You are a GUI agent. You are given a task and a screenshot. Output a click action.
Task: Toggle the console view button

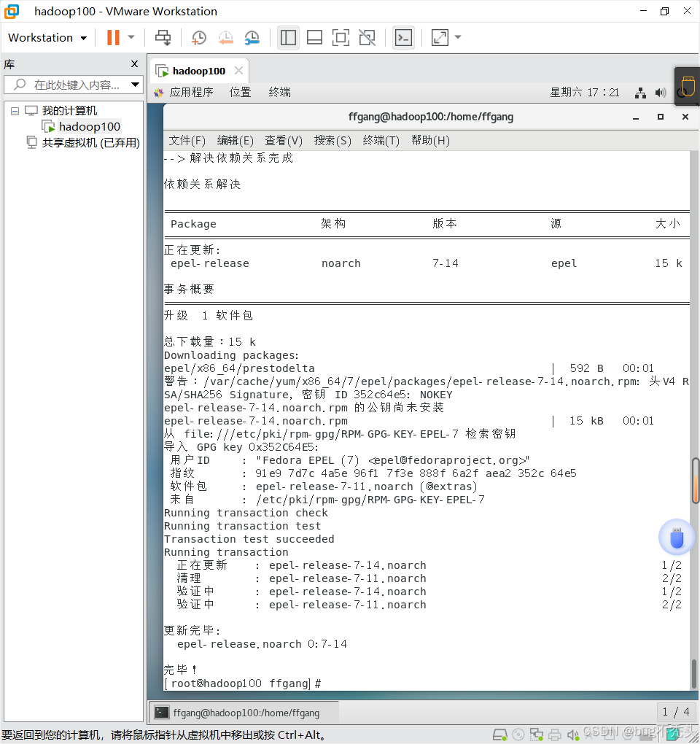(x=403, y=37)
